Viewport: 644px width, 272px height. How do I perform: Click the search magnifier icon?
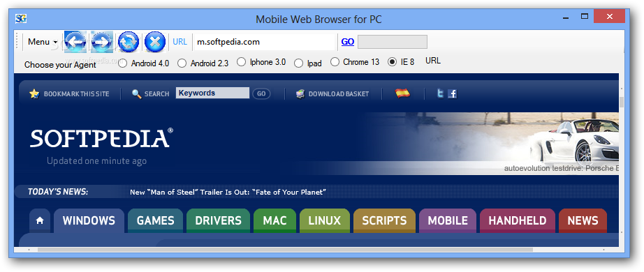click(x=137, y=94)
